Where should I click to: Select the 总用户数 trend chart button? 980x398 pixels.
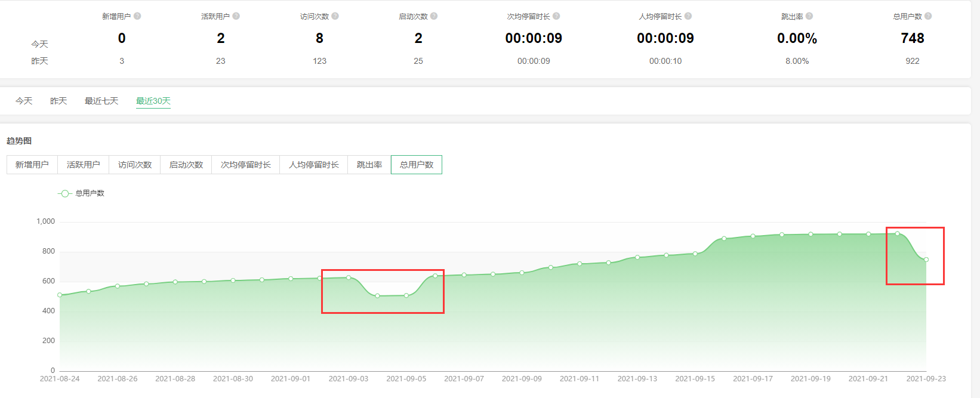[x=417, y=165]
